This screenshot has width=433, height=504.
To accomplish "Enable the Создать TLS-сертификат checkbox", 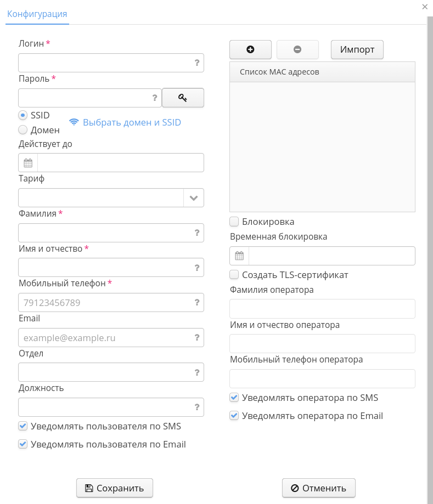I will click(234, 275).
